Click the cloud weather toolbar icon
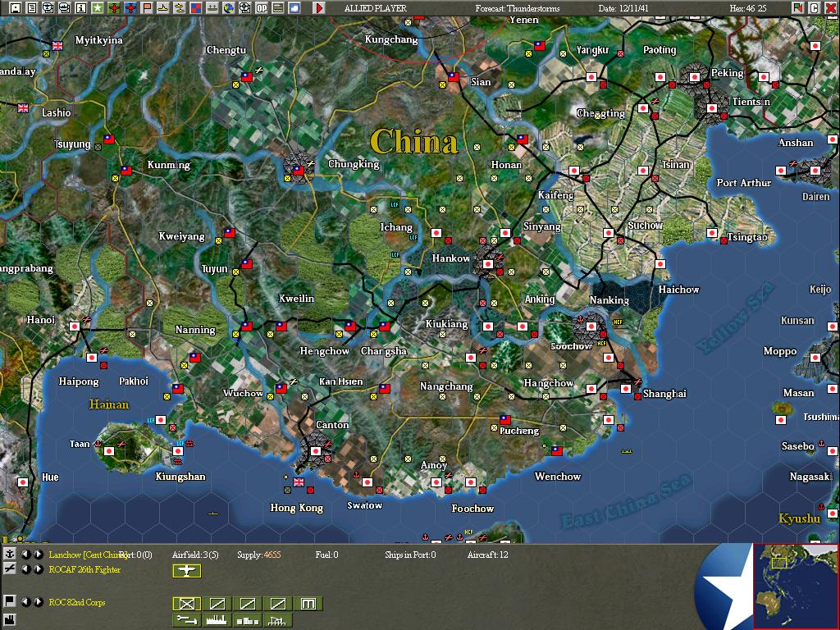This screenshot has width=840, height=630. point(294,7)
